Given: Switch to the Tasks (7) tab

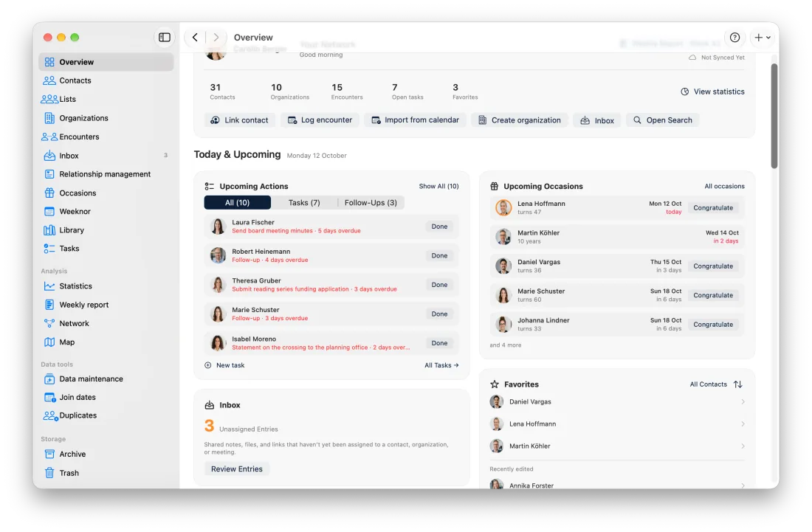Looking at the screenshot, I should pos(304,203).
